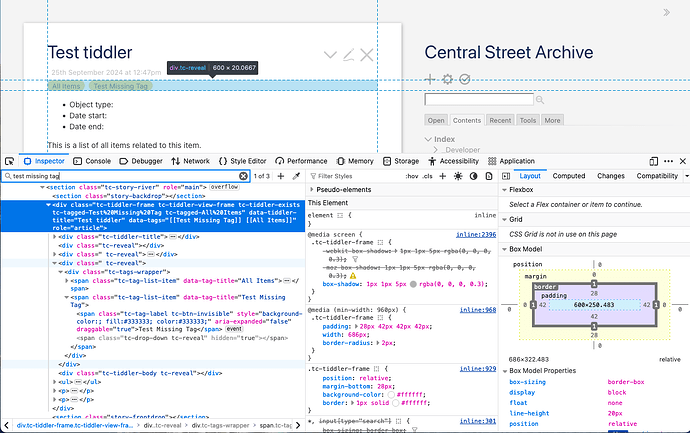Open devtools more options menu

coord(668,161)
